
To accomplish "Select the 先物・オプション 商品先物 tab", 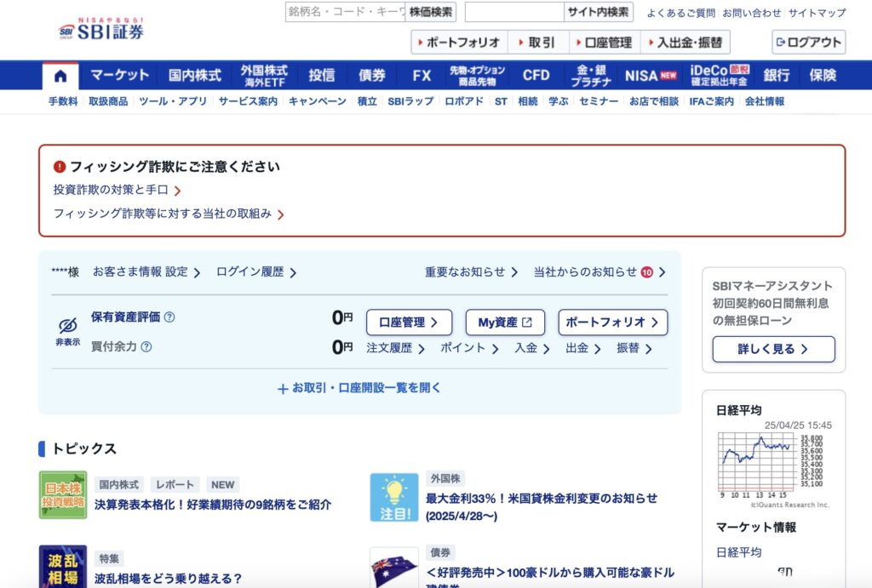I will [477, 76].
